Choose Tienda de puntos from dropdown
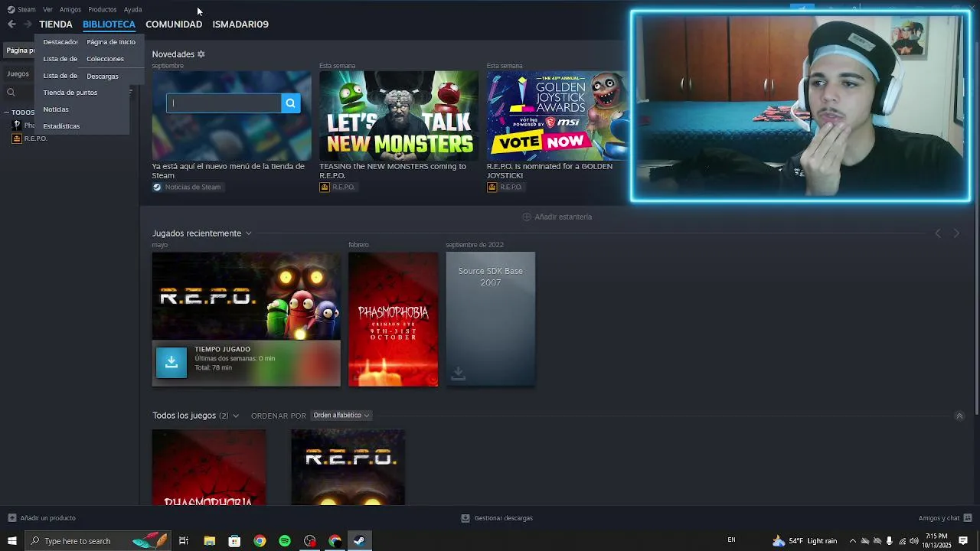This screenshot has width=980, height=551. (x=70, y=93)
